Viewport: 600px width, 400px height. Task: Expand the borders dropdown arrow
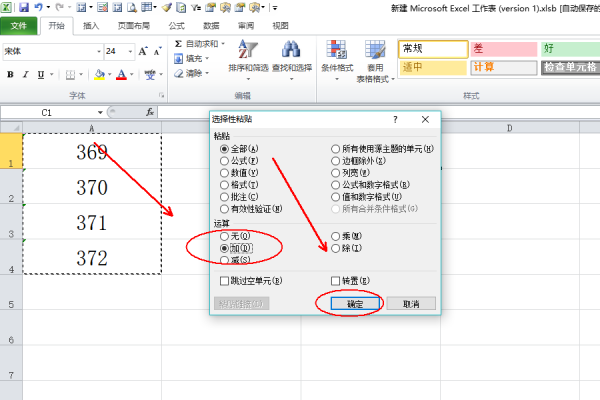point(81,74)
